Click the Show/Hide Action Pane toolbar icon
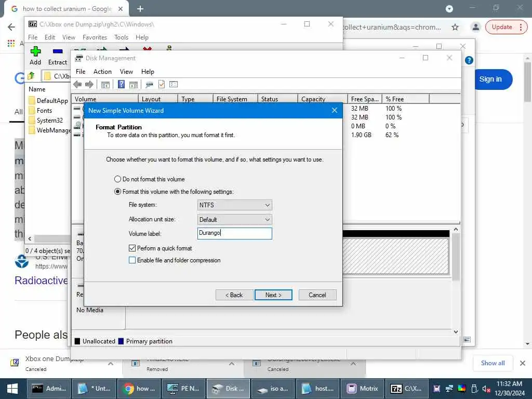Screen dimensions: 532x399 click(x=134, y=85)
